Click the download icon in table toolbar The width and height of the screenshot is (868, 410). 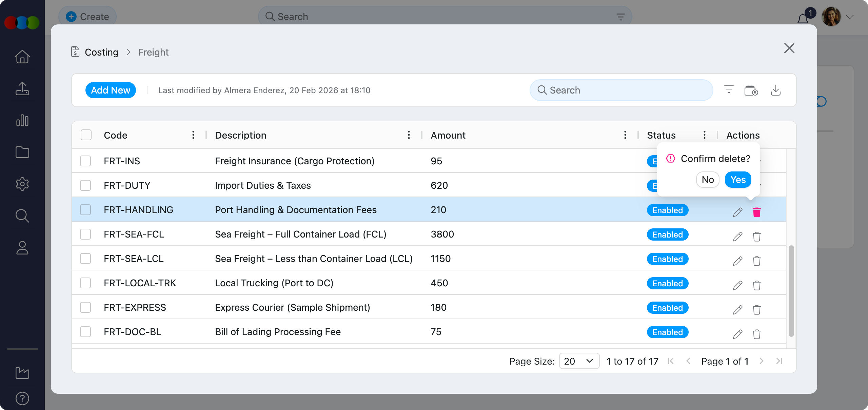point(775,90)
